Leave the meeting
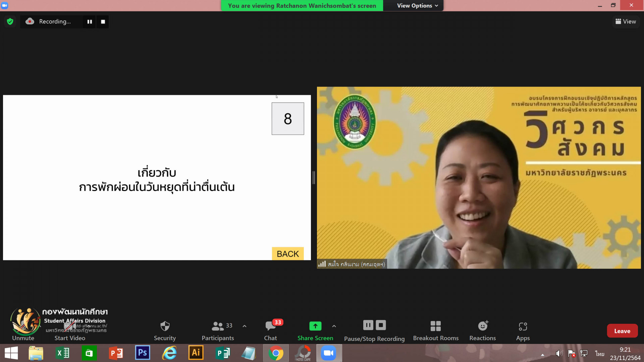 (x=622, y=331)
